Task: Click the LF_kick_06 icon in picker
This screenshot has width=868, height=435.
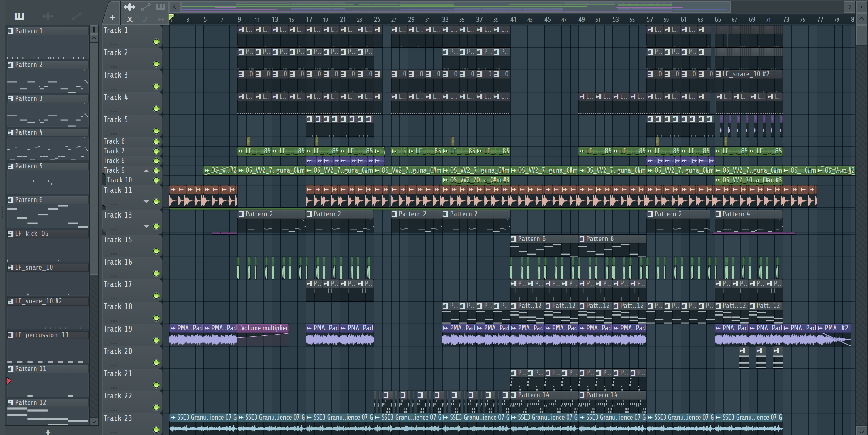Action: (x=11, y=233)
